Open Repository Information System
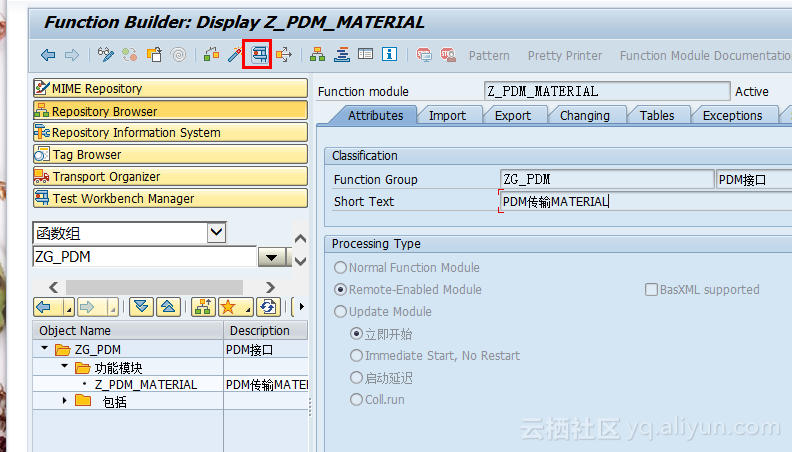This screenshot has width=792, height=452. click(170, 132)
